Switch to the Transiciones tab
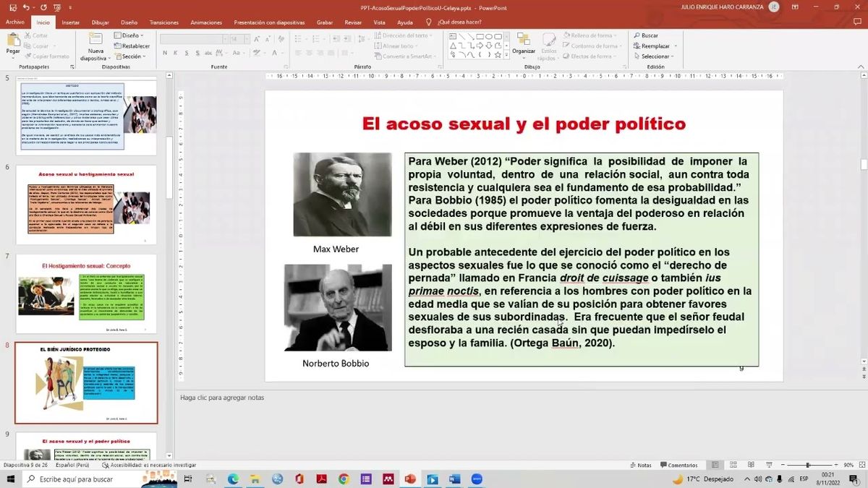This screenshot has height=488, width=868. [163, 22]
